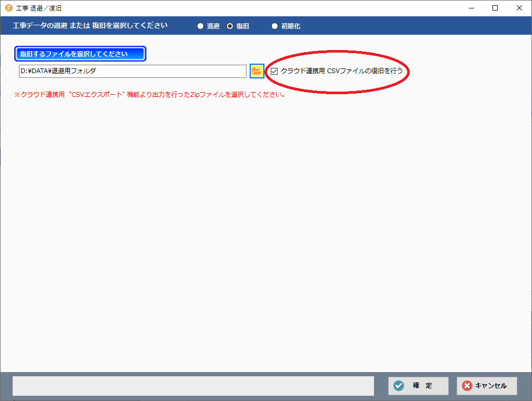Click the empty status bar field at bottom
Image resolution: width=532 pixels, height=401 pixels.
click(193, 386)
